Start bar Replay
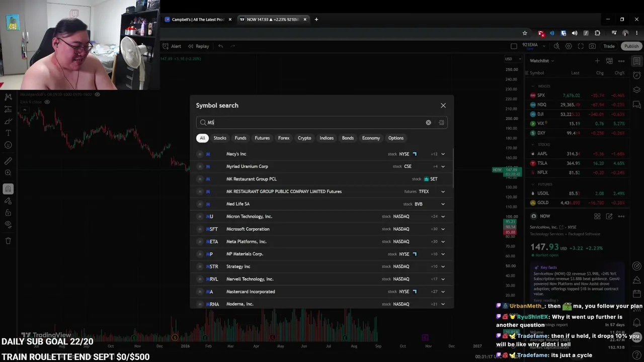The image size is (644, 362). pyautogui.click(x=198, y=46)
